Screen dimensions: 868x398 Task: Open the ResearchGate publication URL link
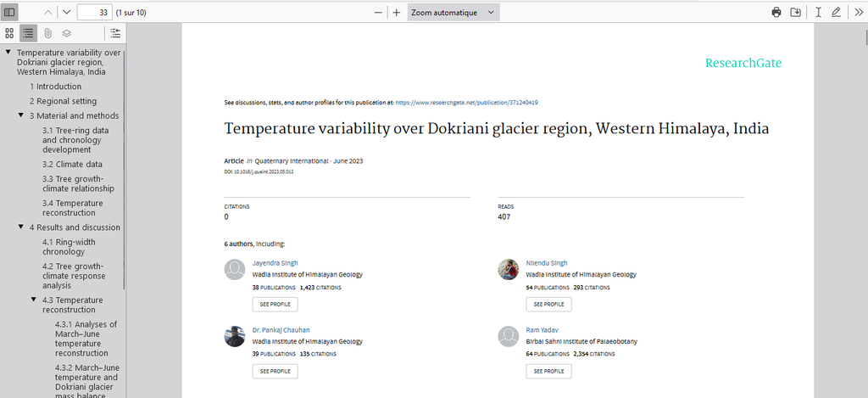click(467, 102)
